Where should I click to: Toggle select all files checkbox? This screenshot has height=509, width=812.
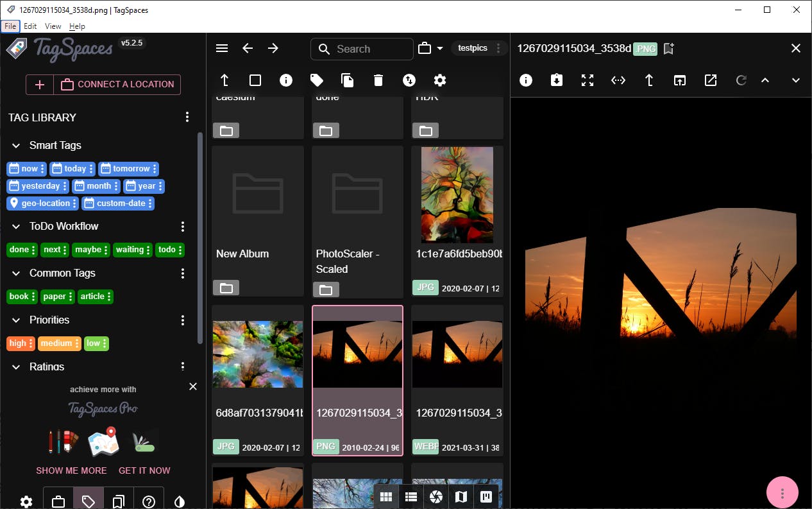point(255,80)
